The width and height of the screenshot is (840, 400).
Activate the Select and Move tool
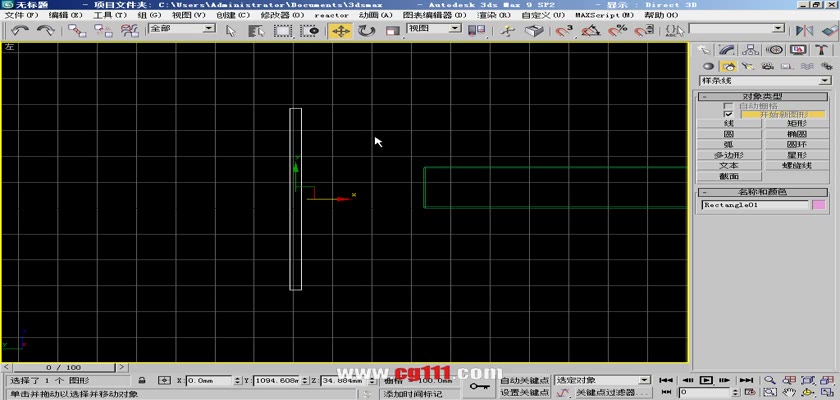coord(341,31)
